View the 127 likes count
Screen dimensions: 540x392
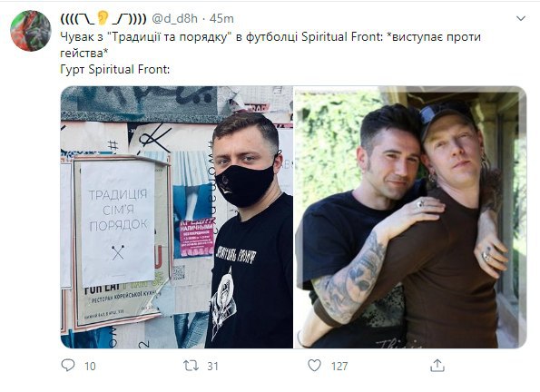[339, 367]
